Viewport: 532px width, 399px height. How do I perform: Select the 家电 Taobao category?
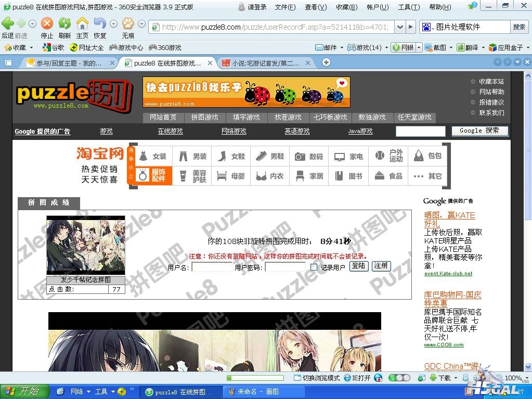(x=348, y=156)
